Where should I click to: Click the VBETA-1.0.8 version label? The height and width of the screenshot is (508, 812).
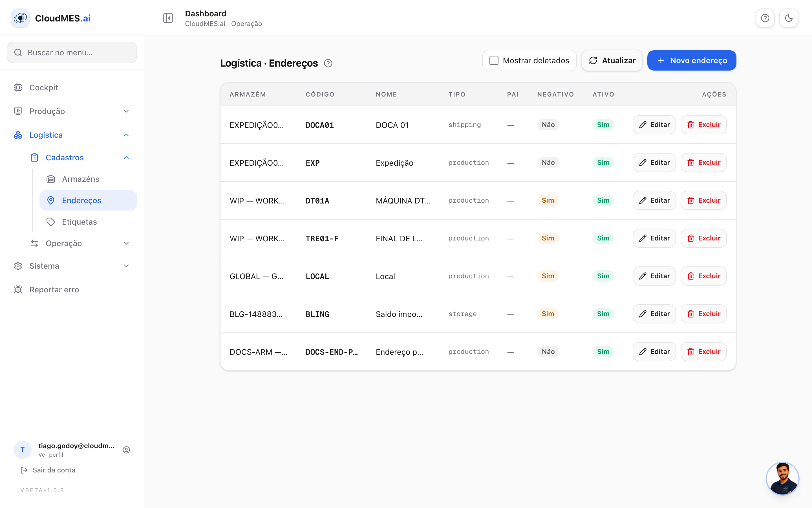pyautogui.click(x=42, y=490)
